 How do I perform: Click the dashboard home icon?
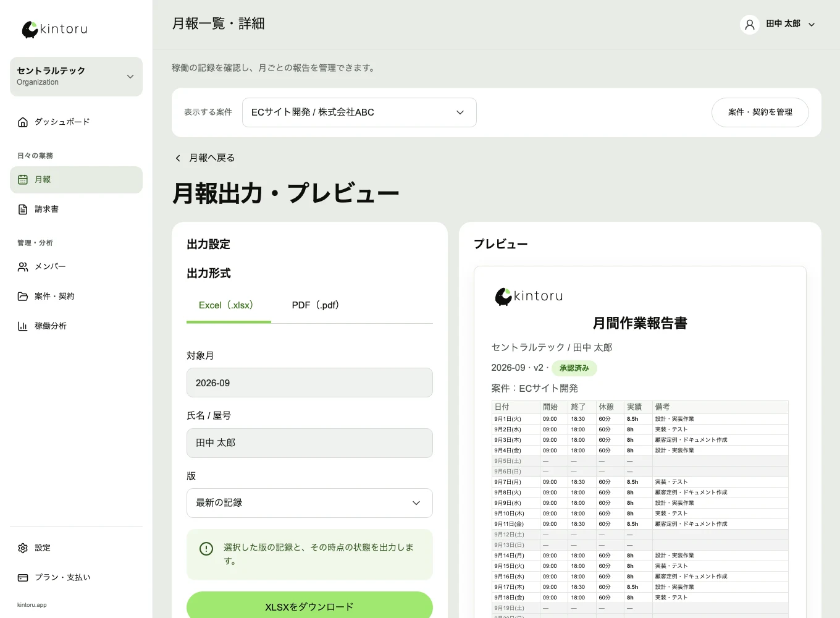point(23,122)
